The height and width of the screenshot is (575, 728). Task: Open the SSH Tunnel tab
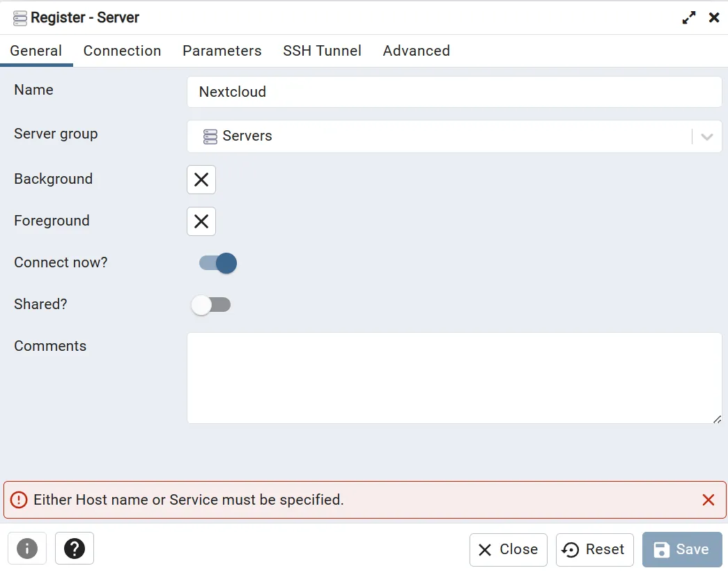click(322, 51)
